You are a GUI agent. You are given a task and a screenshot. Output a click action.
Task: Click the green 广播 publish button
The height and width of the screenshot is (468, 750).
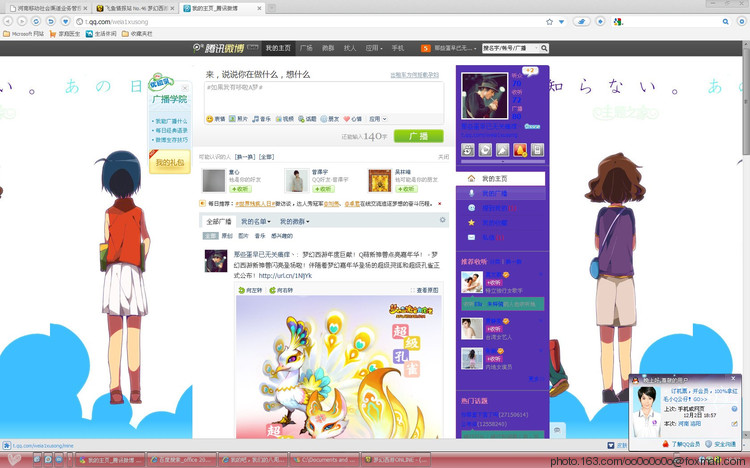tap(419, 136)
